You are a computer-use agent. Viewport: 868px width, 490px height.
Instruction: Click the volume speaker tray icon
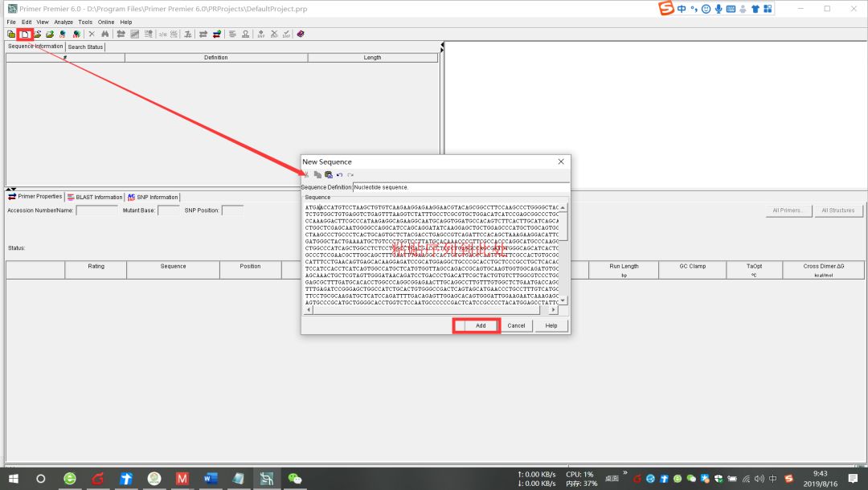pos(759,479)
